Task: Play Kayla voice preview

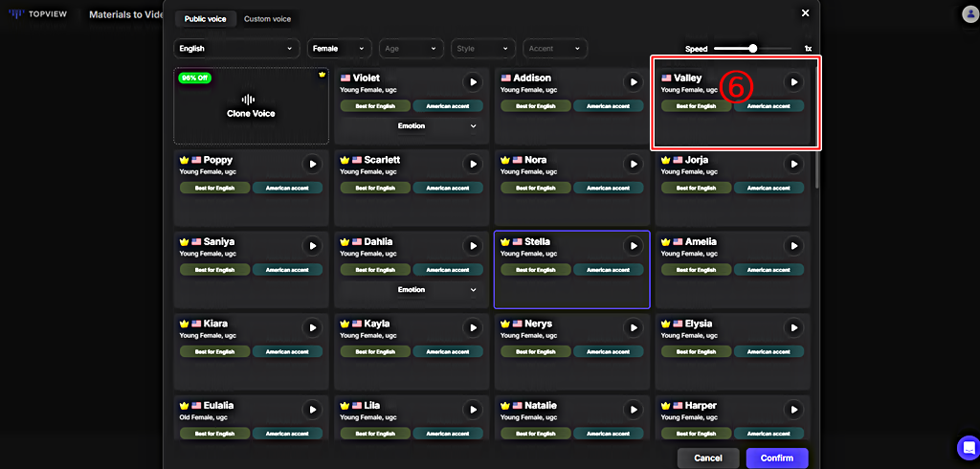Action: [473, 327]
